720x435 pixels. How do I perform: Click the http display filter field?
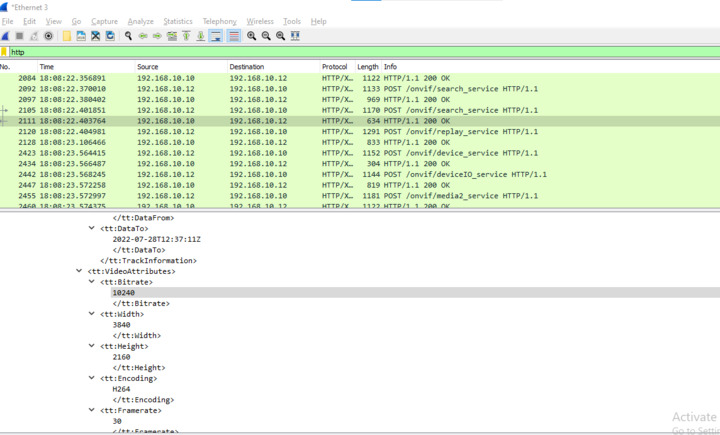coord(360,52)
